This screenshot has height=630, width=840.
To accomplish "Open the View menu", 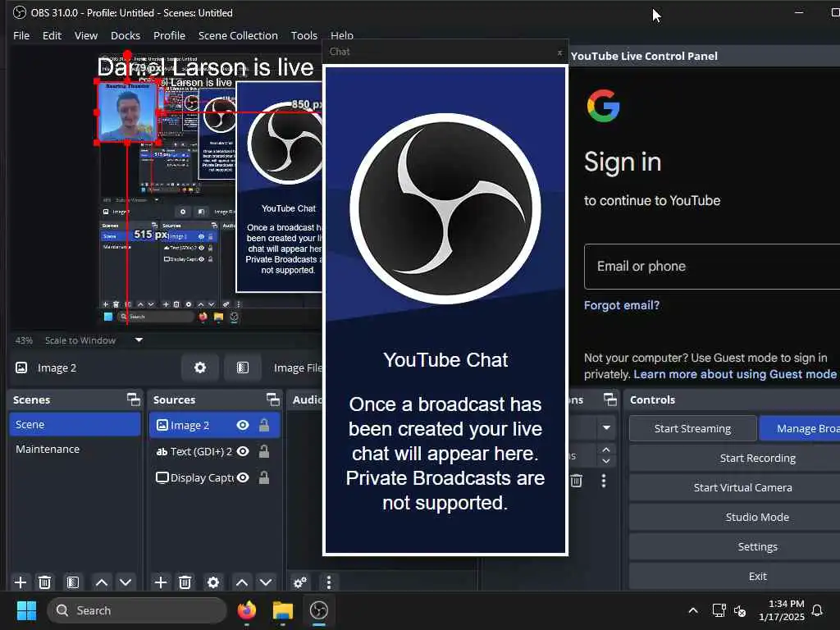I will tap(85, 35).
